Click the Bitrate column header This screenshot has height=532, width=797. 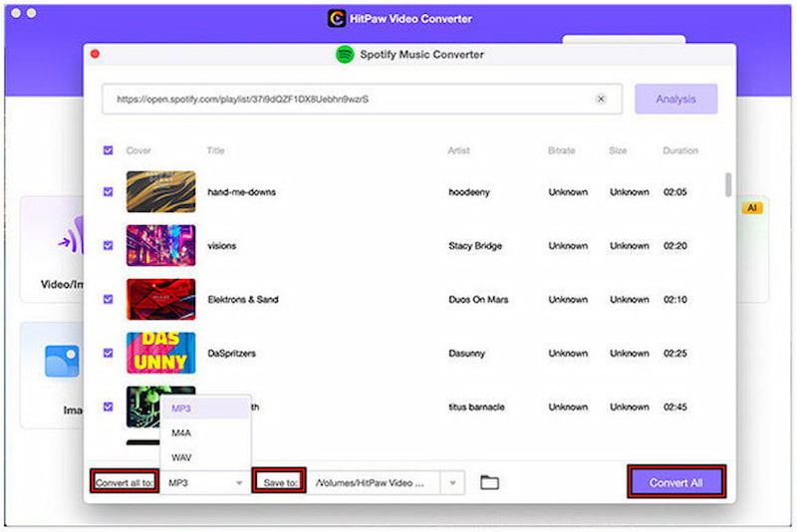(x=562, y=150)
